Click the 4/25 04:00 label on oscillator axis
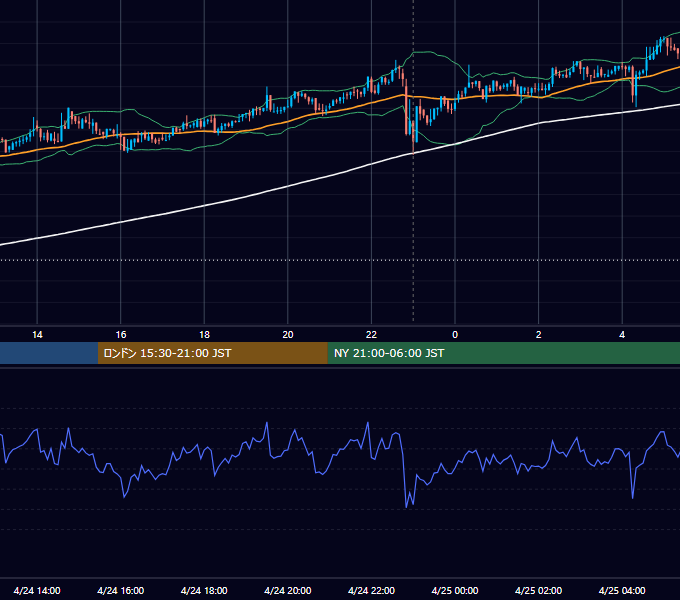 [x=622, y=590]
